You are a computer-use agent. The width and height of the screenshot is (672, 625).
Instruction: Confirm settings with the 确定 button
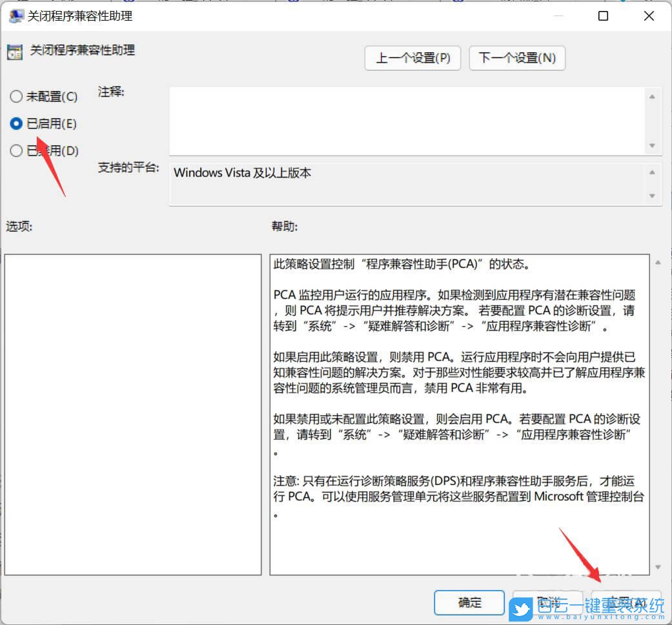point(469,602)
